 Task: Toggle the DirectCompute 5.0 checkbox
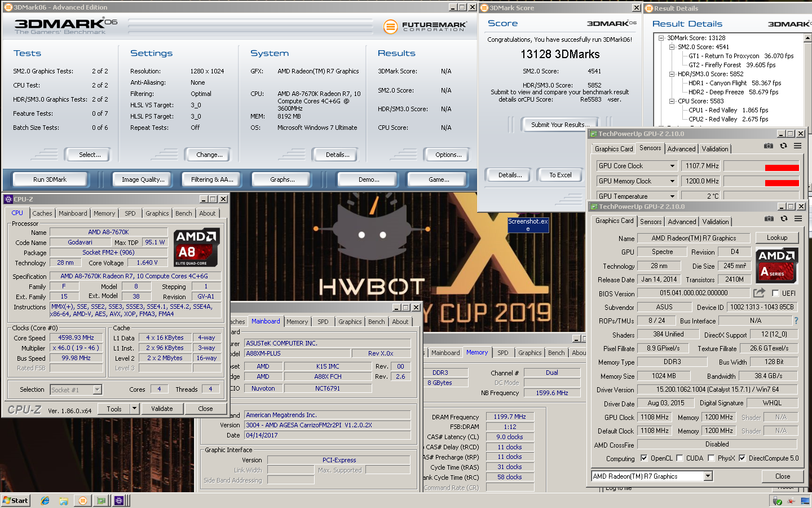click(x=742, y=458)
